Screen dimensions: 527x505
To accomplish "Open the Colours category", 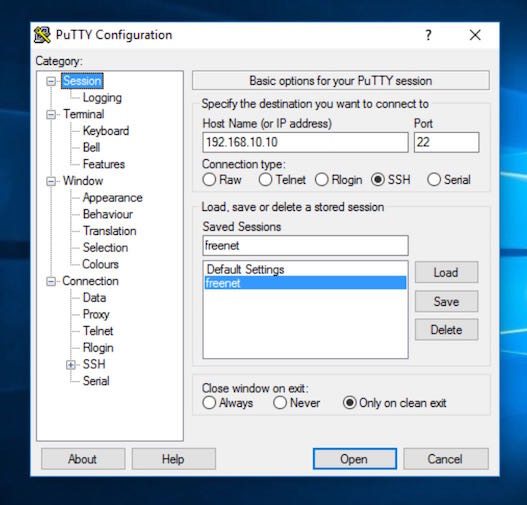I will pos(100,264).
